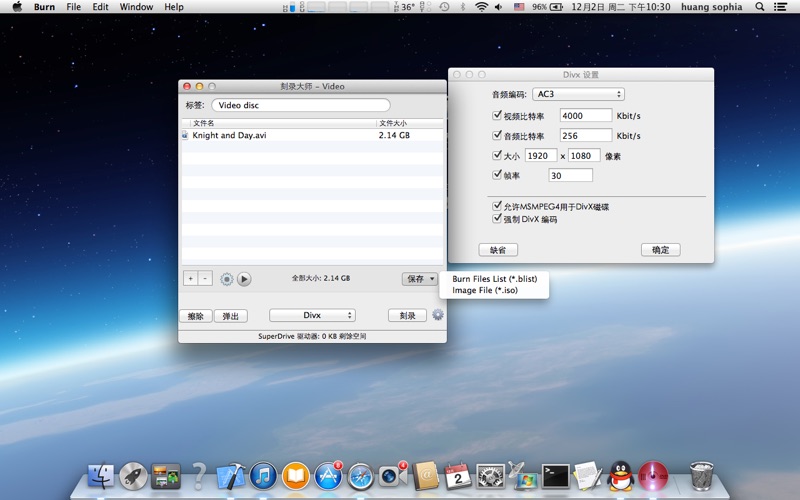Open the Divx format dropdown
800x500 pixels.
point(312,315)
